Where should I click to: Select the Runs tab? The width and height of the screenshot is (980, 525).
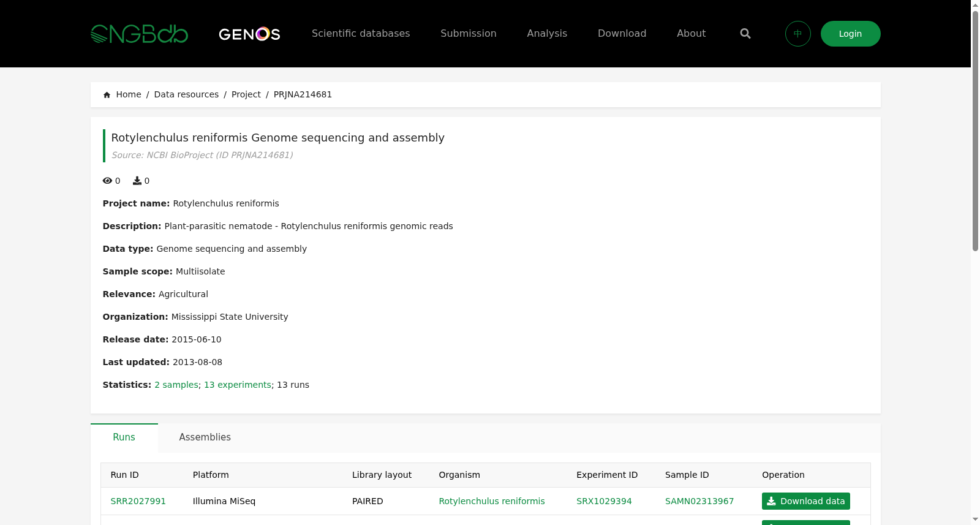(x=124, y=437)
